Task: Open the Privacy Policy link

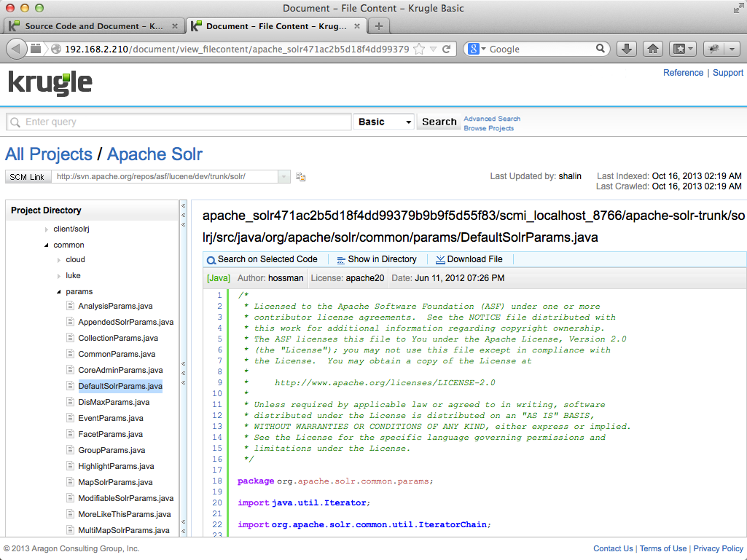Action: (718, 548)
